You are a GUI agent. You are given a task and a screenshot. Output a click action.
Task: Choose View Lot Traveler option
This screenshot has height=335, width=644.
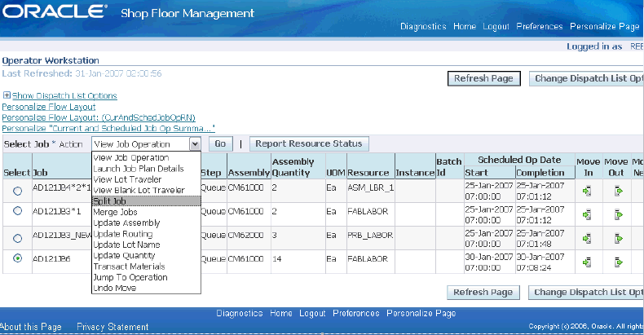[x=146, y=179]
